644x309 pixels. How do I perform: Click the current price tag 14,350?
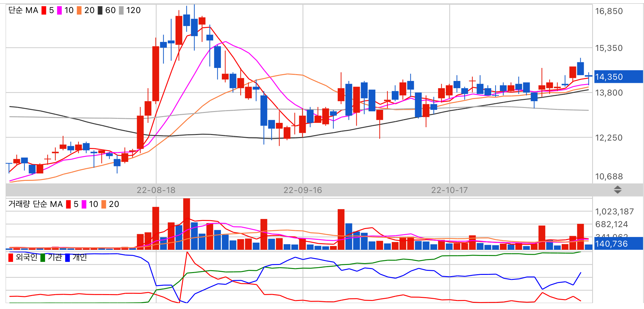[618, 77]
